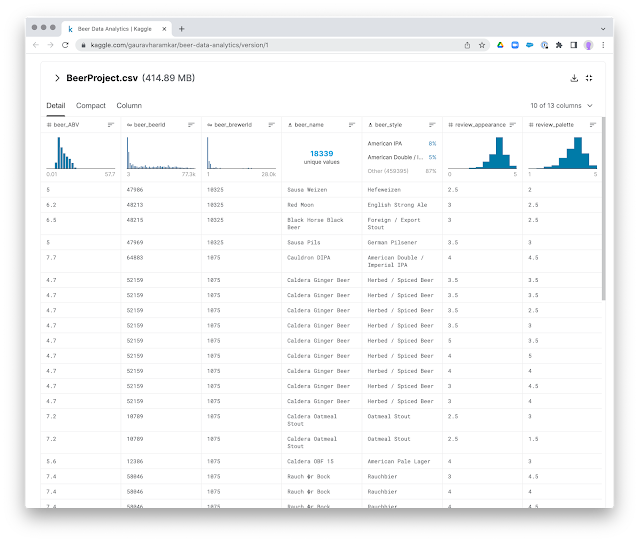Switch to the Compact tab

coord(90,106)
